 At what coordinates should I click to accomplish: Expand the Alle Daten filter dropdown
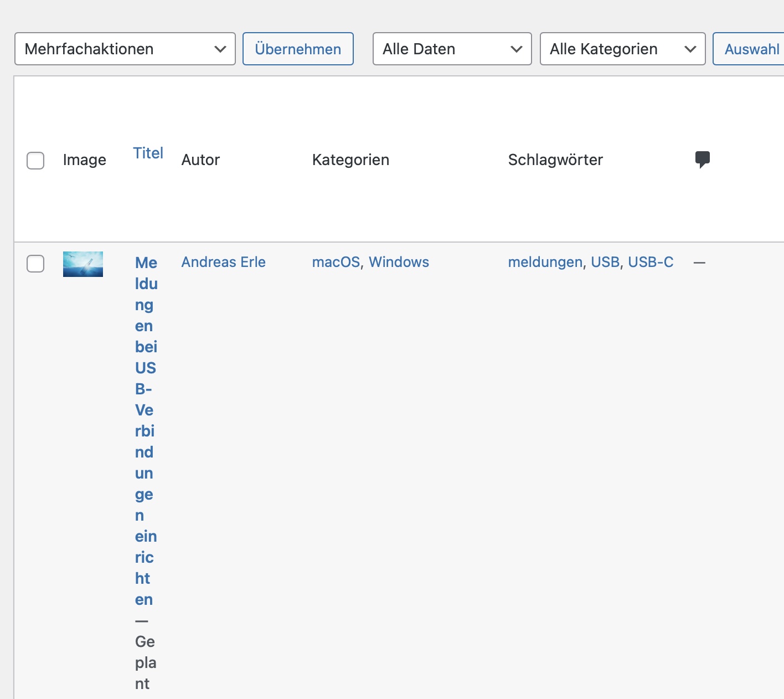(x=452, y=49)
